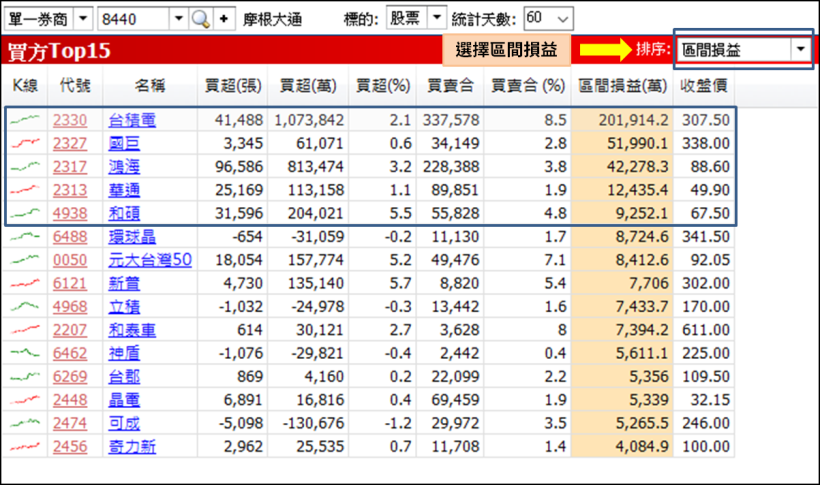This screenshot has width=820, height=485.
Task: Click the 收盤價 column header
Action: [704, 86]
